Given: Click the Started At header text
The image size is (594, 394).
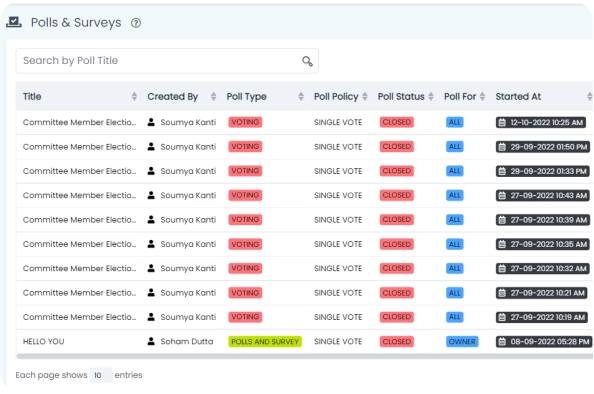Looking at the screenshot, I should tap(518, 97).
